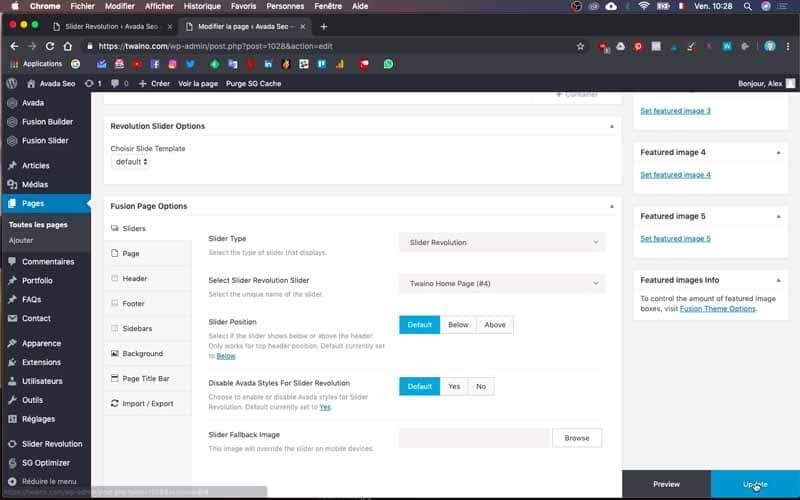Click Browse for fallback image

pos(577,438)
